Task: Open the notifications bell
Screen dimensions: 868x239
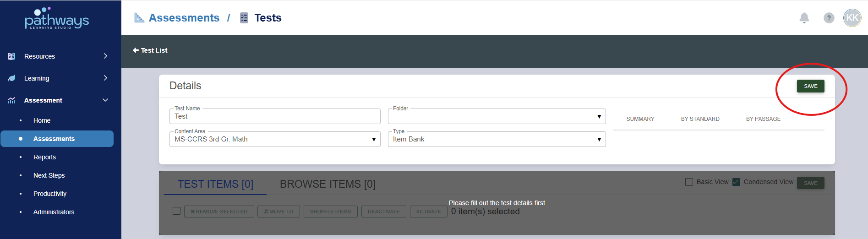Action: [804, 18]
